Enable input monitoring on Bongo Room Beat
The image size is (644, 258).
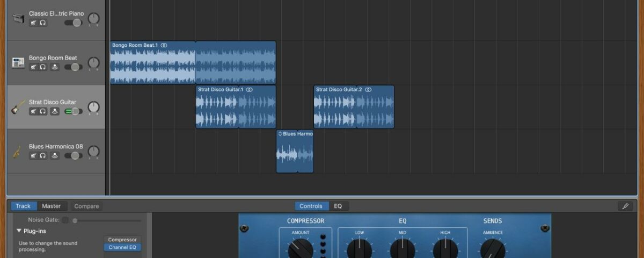click(55, 67)
